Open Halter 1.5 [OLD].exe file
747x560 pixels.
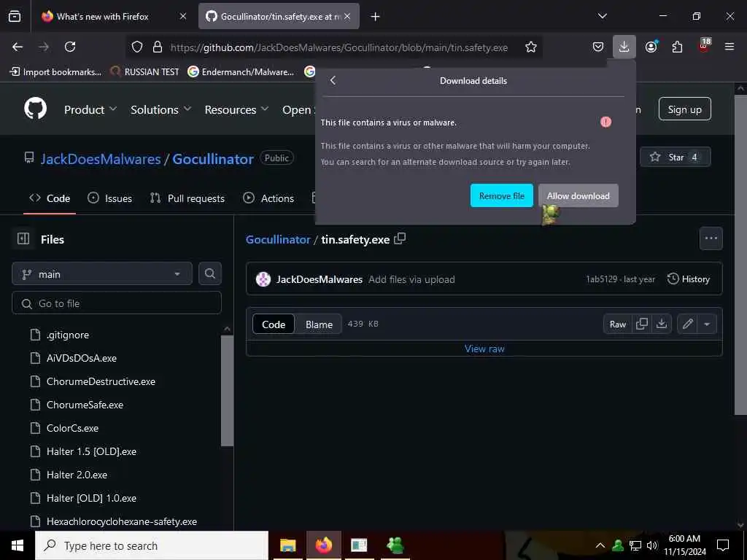[x=91, y=451]
